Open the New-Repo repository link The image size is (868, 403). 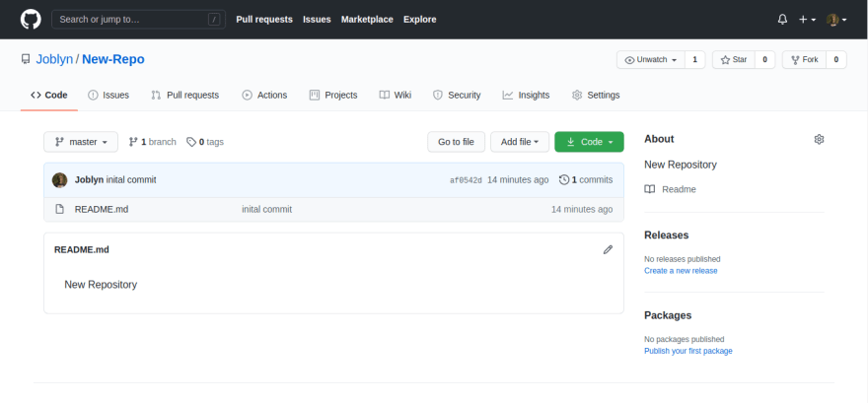click(112, 59)
